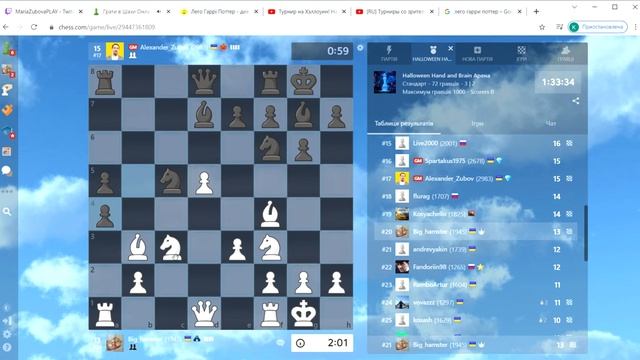Switch to the Чат sub-tab
The image size is (640, 360).
(551, 124)
